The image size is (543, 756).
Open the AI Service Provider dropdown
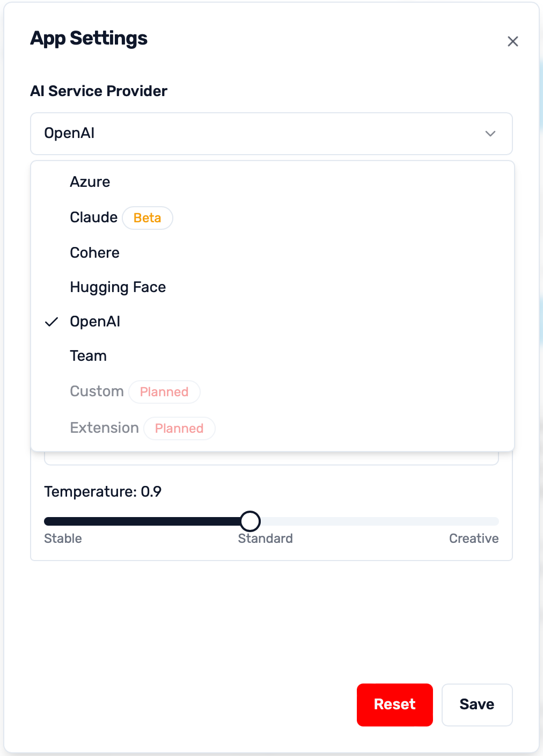coord(271,134)
